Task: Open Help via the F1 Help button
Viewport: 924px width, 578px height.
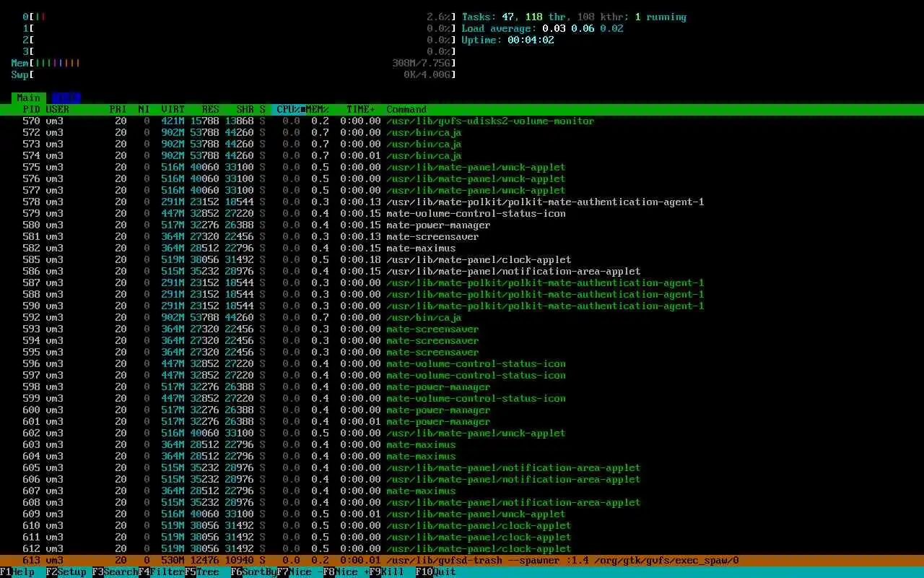Action: (17, 572)
